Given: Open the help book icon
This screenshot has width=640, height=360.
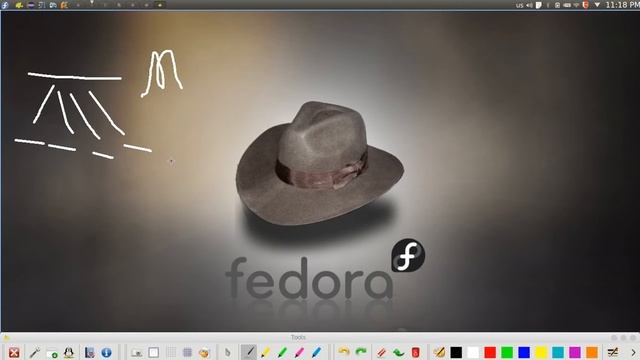Looking at the screenshot, I should click(89, 352).
